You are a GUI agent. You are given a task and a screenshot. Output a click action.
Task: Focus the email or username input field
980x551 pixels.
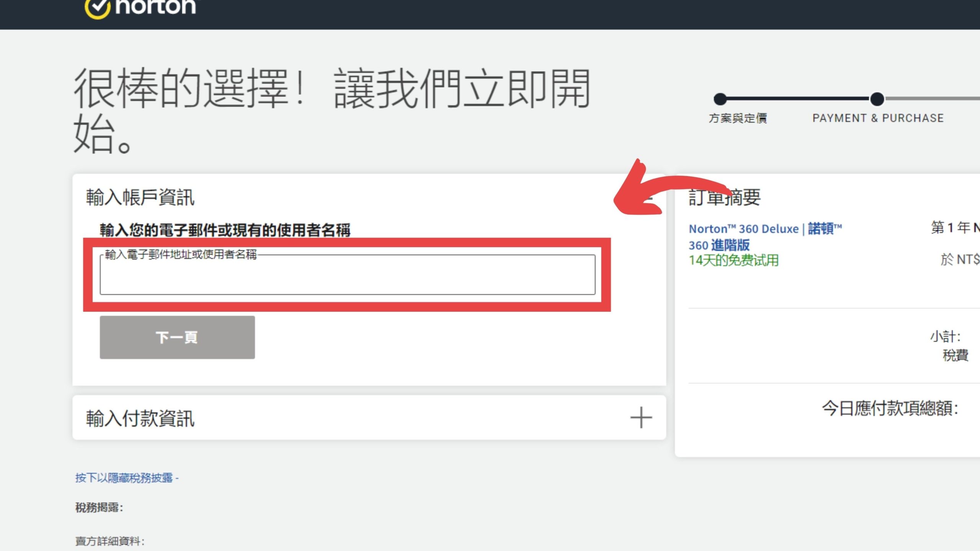coord(348,274)
